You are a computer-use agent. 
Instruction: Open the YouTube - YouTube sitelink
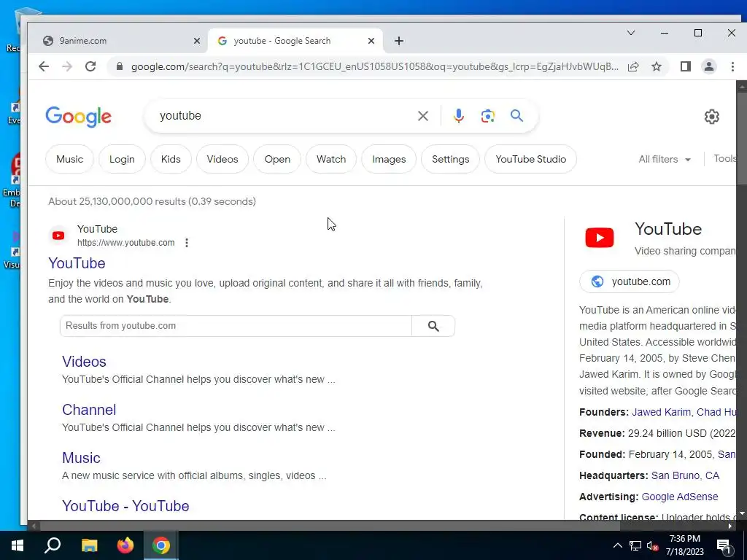point(125,506)
